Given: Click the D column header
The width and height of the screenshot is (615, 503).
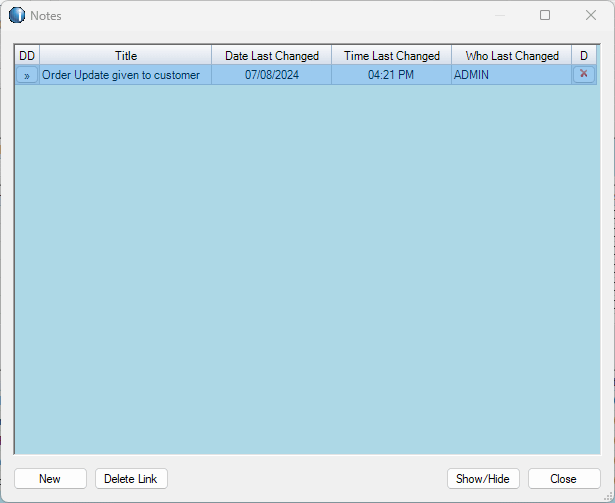Looking at the screenshot, I should tap(584, 56).
